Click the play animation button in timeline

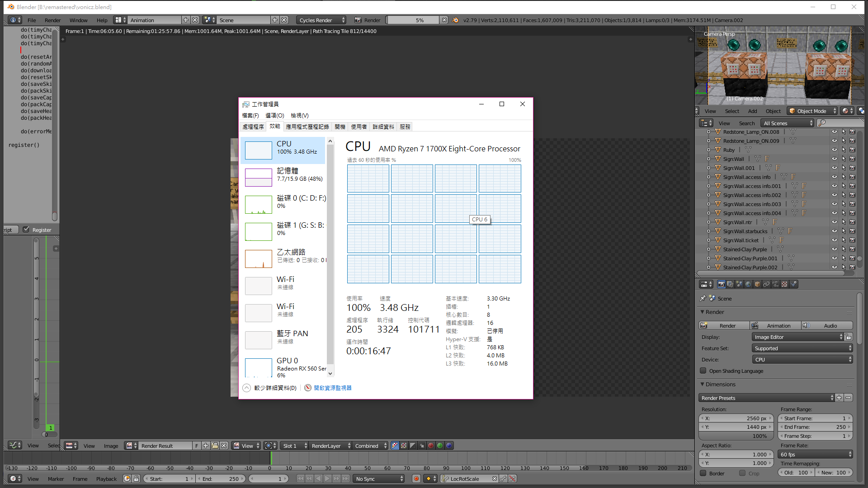click(x=327, y=479)
